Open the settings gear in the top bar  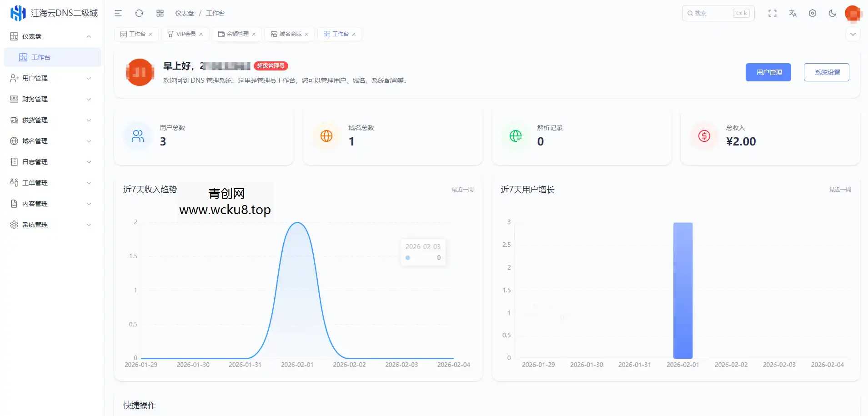coord(813,13)
